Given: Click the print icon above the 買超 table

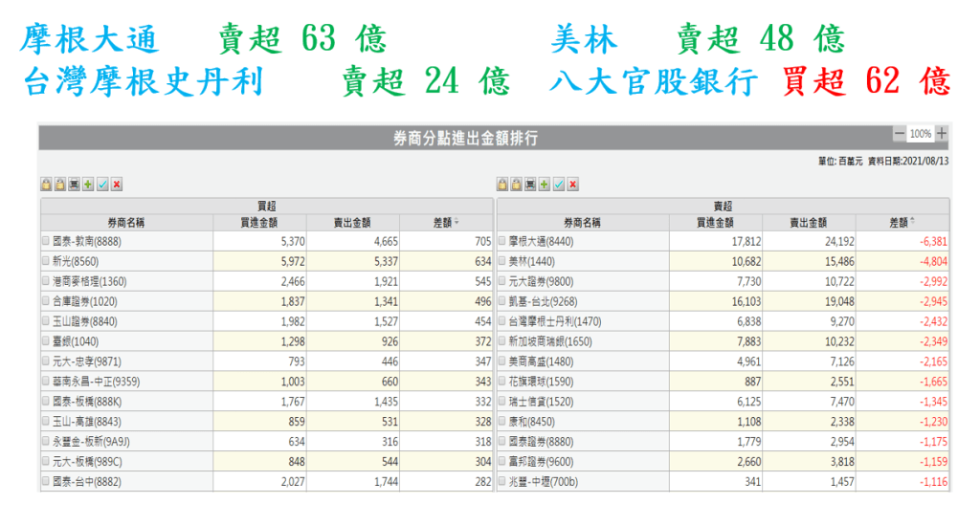Looking at the screenshot, I should 74,185.
